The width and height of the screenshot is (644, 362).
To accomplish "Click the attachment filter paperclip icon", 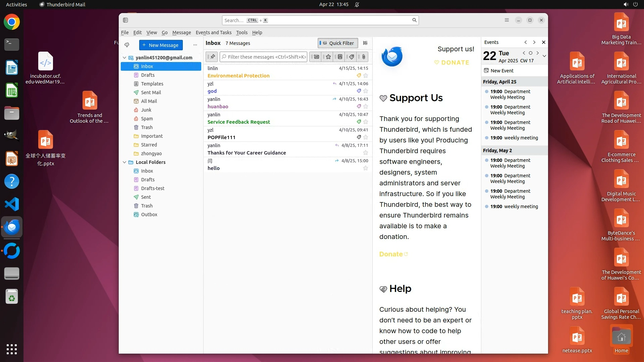I will [364, 57].
